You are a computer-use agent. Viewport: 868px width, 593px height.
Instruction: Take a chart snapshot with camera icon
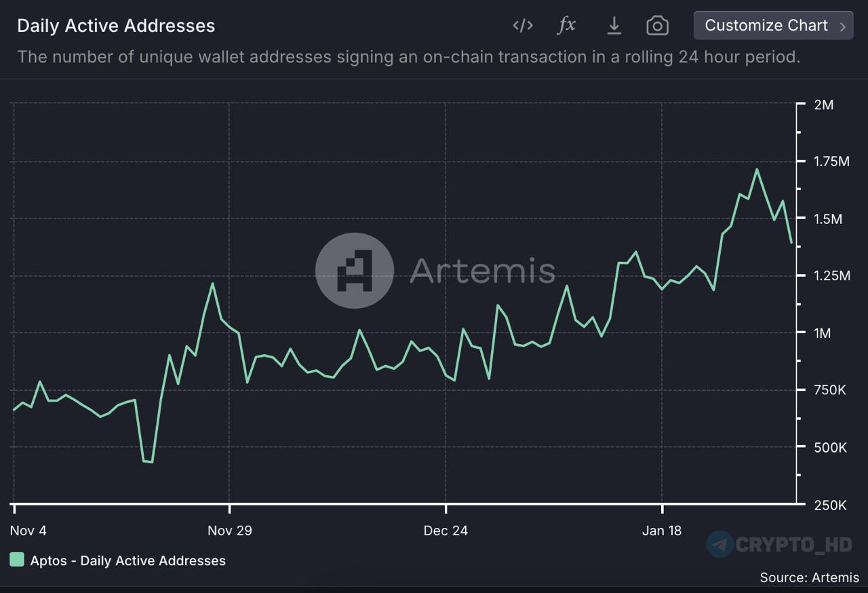click(657, 26)
